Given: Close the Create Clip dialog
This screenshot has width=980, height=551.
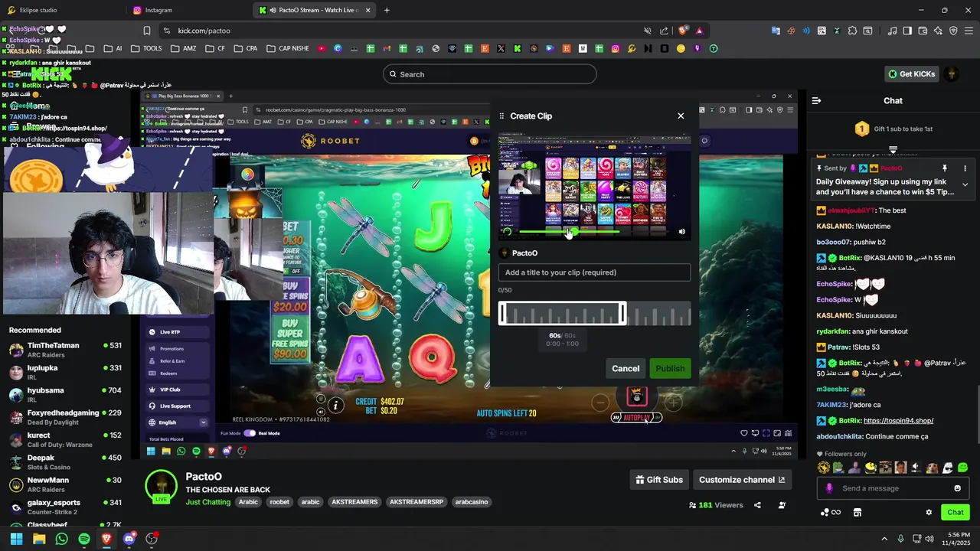Looking at the screenshot, I should point(681,116).
